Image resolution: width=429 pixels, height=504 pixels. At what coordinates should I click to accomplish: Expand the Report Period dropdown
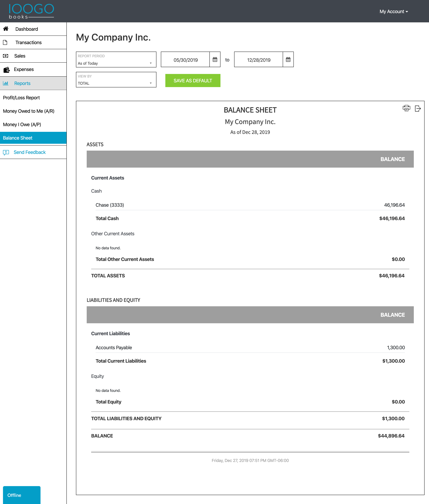click(116, 59)
